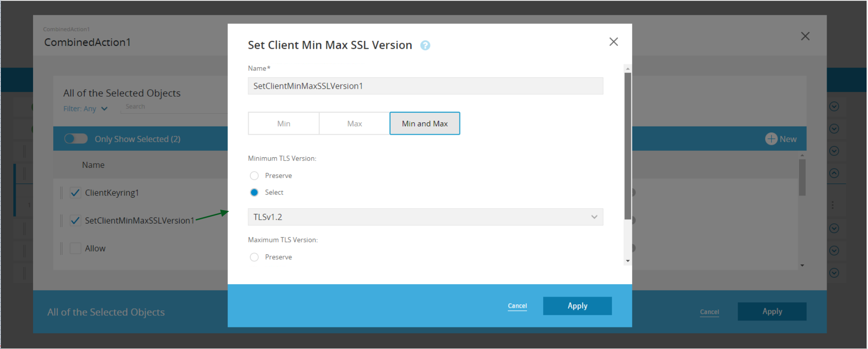The width and height of the screenshot is (868, 349).
Task: Select Preserve for Minimum TLS Version
Action: click(254, 176)
